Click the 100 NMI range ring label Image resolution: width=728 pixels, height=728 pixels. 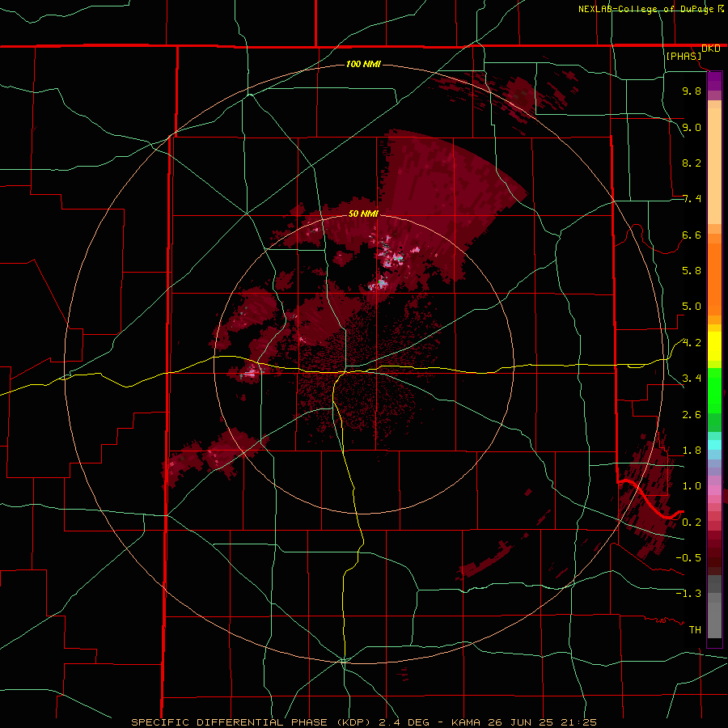[363, 64]
